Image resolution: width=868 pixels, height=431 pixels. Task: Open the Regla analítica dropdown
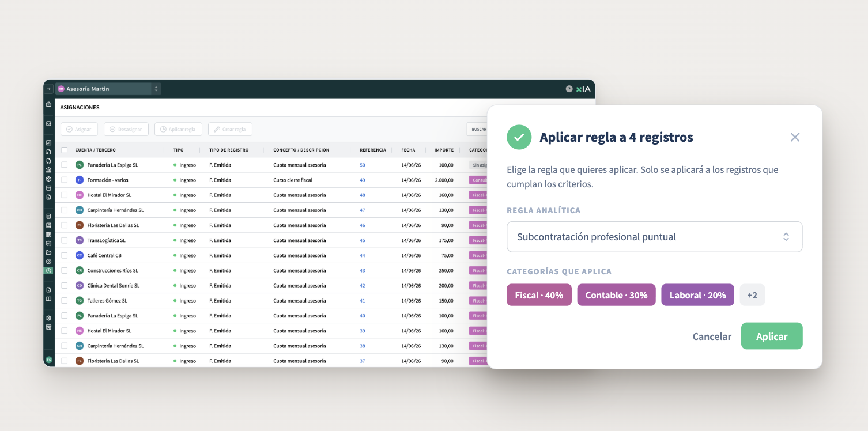[x=654, y=237]
